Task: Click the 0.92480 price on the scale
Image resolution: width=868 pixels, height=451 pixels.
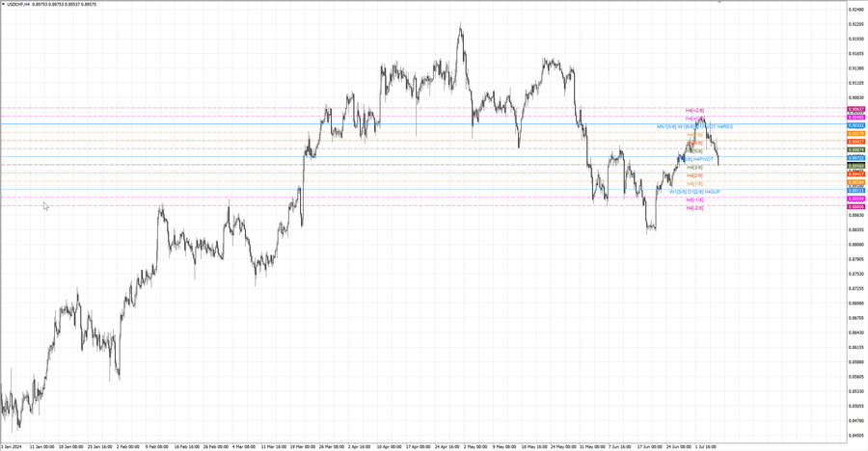Action: tap(855, 10)
